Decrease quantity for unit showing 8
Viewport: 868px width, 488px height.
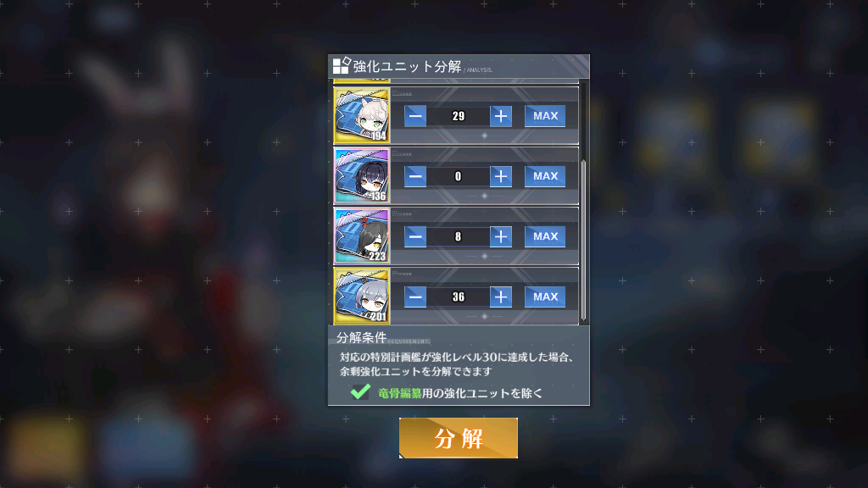(x=415, y=237)
